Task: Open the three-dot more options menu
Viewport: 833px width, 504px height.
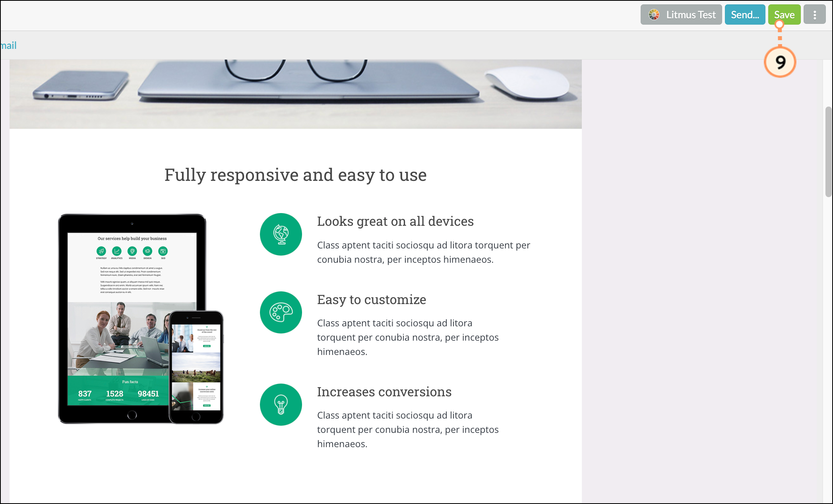Action: coord(815,15)
